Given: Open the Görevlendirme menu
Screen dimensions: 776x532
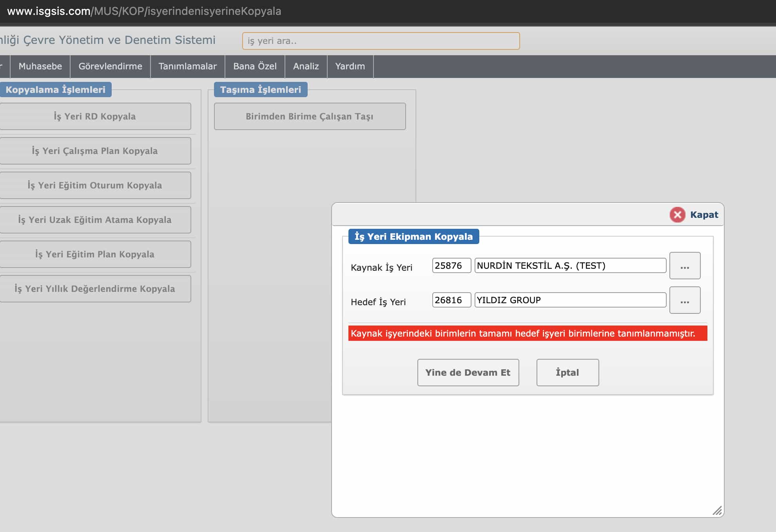Looking at the screenshot, I should [x=110, y=66].
